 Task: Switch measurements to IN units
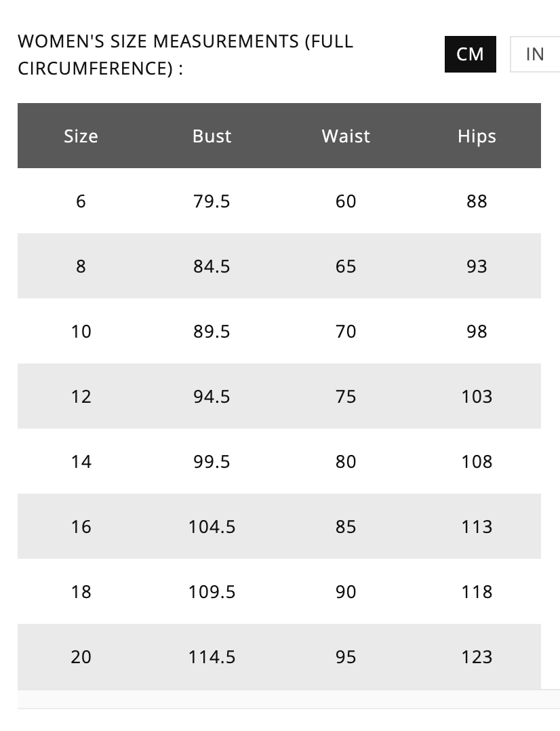click(535, 54)
